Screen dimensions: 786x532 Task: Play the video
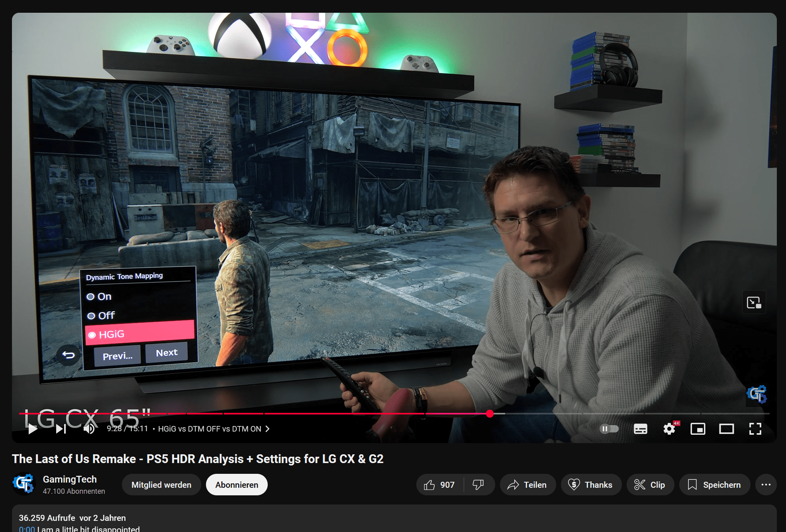pyautogui.click(x=33, y=429)
